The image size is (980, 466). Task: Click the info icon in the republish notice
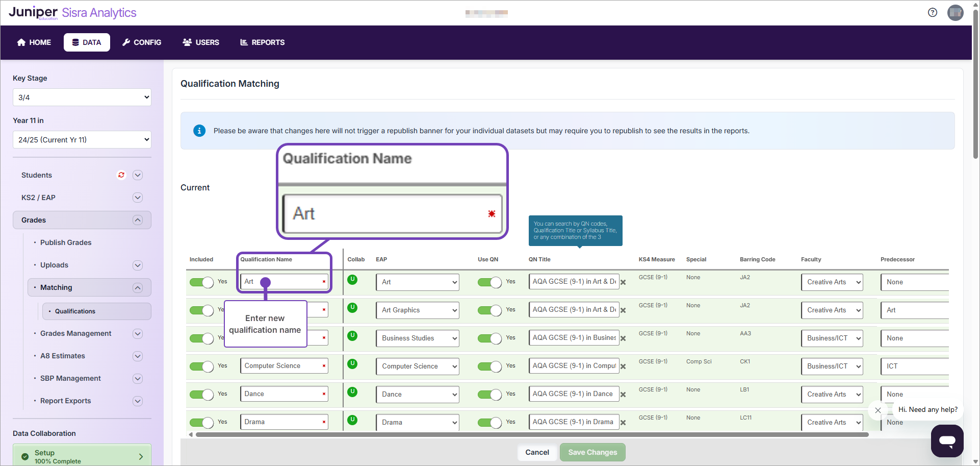pos(199,131)
